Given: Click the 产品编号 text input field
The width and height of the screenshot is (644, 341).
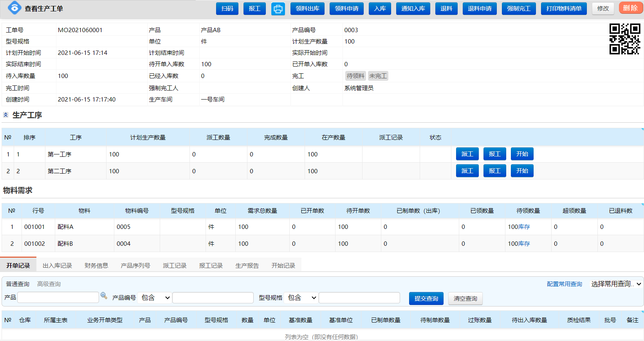Looking at the screenshot, I should 213,298.
